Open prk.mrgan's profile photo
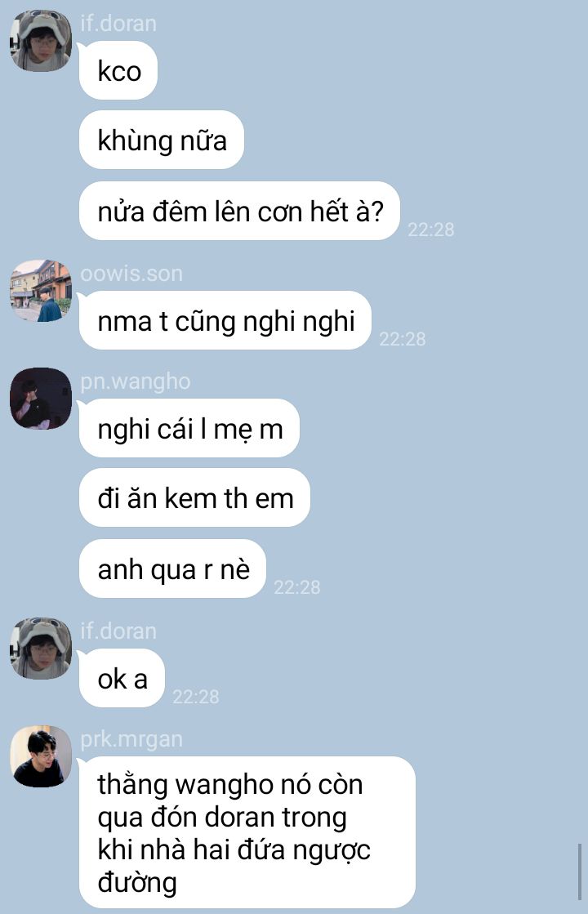588x914 pixels. point(41,756)
